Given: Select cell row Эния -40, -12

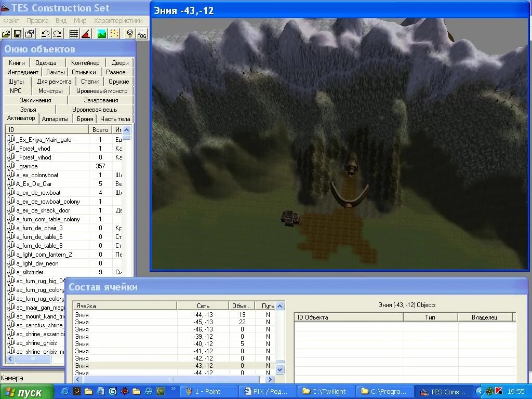Looking at the screenshot, I should (x=175, y=344).
